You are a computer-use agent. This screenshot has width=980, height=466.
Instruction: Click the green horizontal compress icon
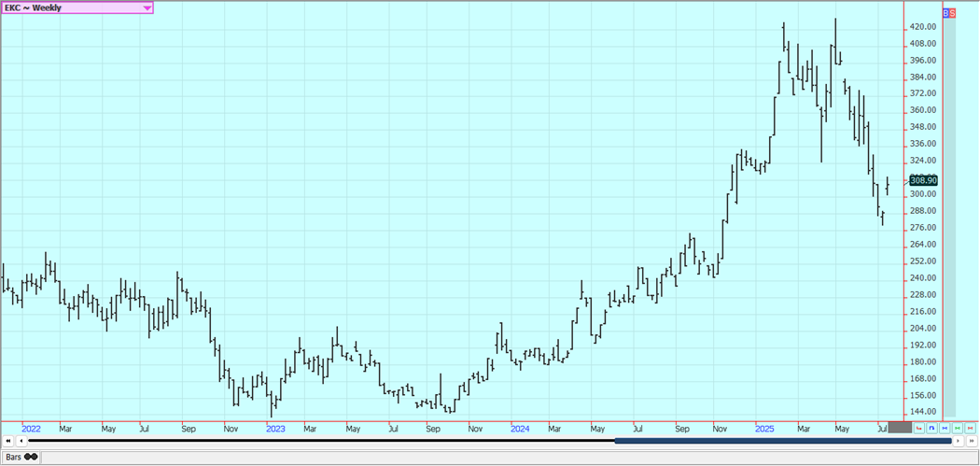[x=958, y=428]
